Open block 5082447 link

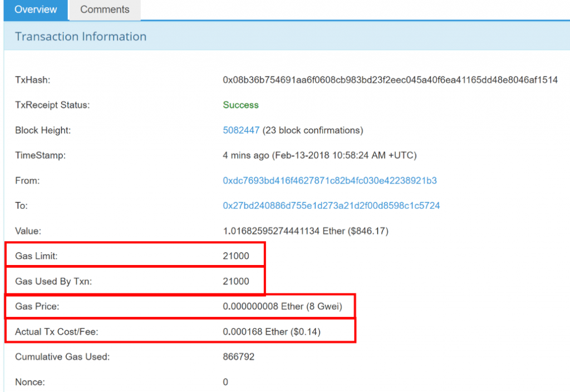pyautogui.click(x=241, y=130)
